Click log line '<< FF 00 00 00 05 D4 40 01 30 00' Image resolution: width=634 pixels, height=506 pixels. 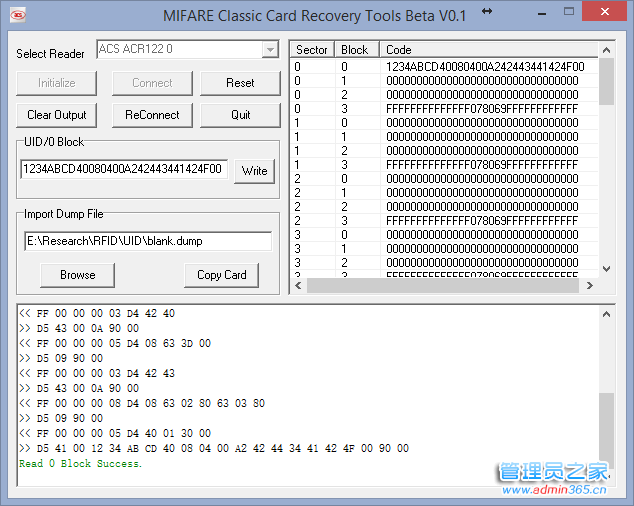115,434
